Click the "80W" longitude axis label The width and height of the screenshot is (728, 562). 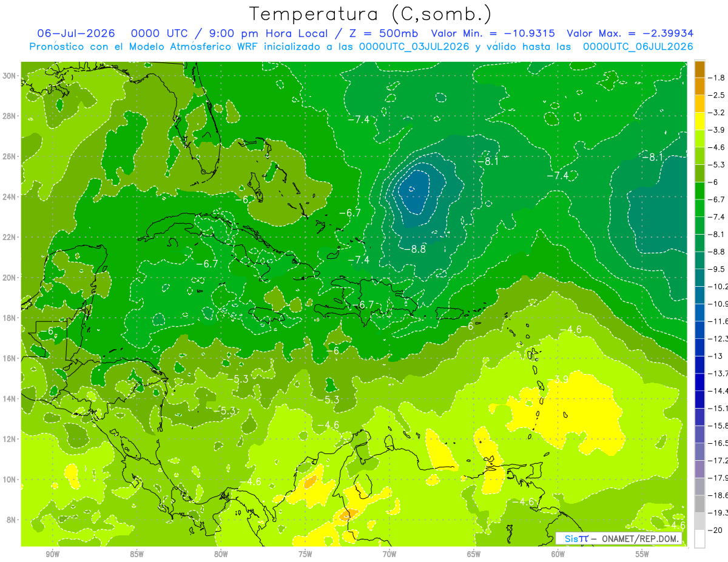tap(221, 554)
